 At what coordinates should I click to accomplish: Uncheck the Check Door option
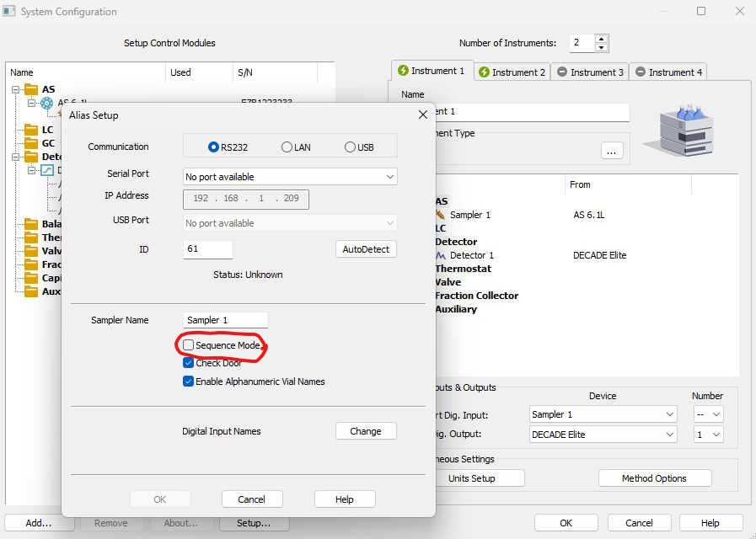189,363
